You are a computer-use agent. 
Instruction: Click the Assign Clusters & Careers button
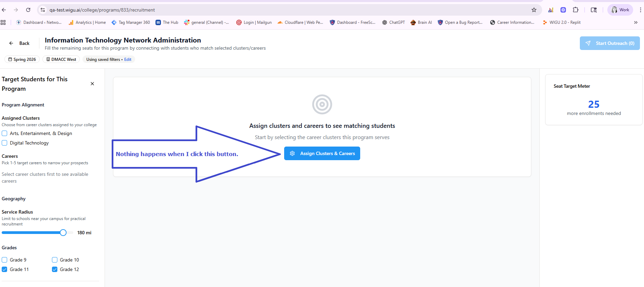click(x=322, y=153)
